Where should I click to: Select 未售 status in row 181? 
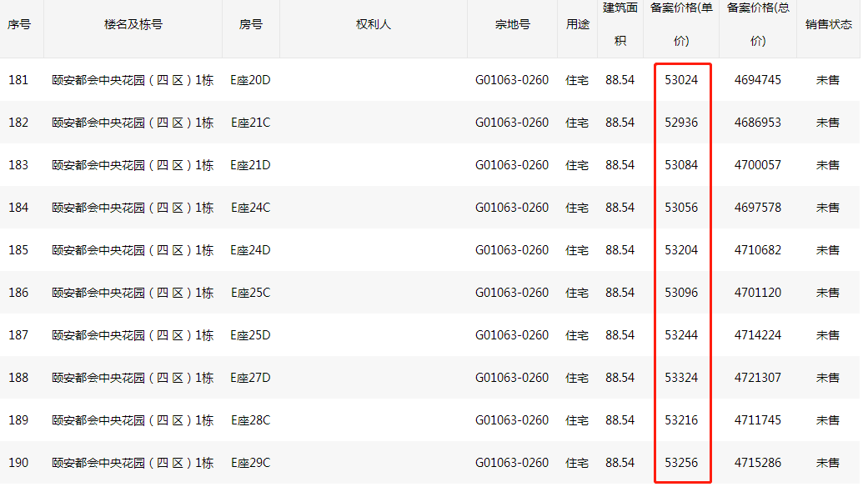coord(828,80)
